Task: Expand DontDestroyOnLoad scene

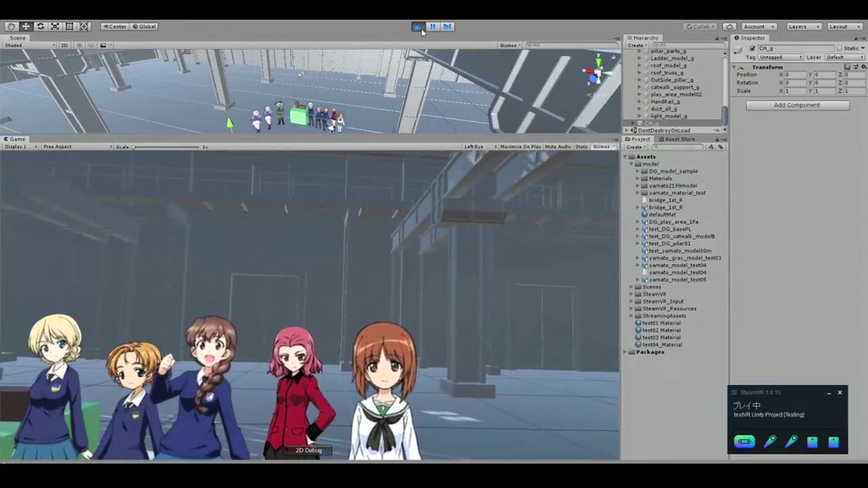Action: tap(627, 130)
